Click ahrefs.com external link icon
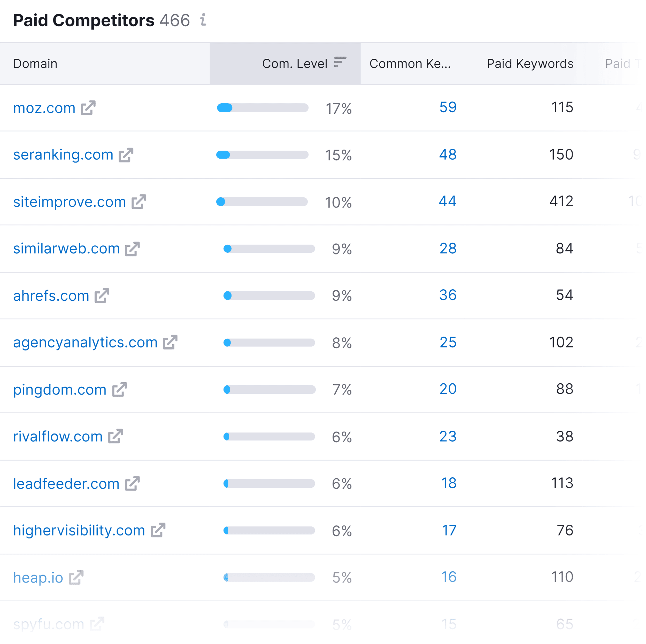 tap(102, 296)
